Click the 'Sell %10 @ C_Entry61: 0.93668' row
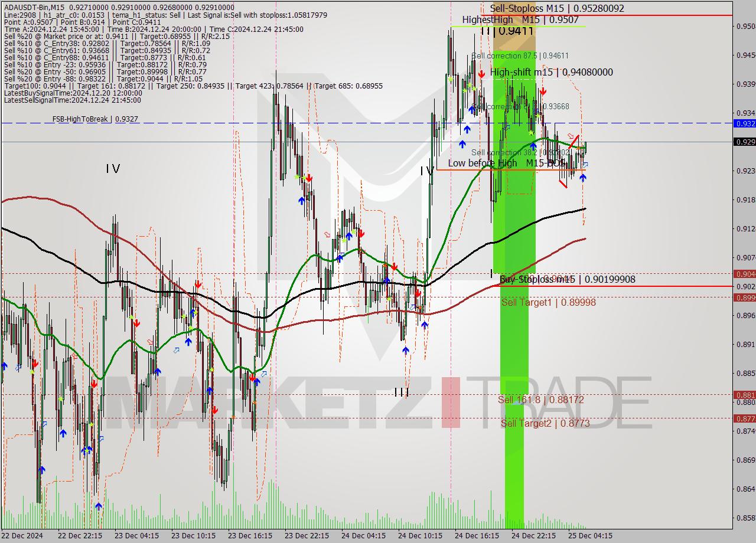 pyautogui.click(x=107, y=50)
